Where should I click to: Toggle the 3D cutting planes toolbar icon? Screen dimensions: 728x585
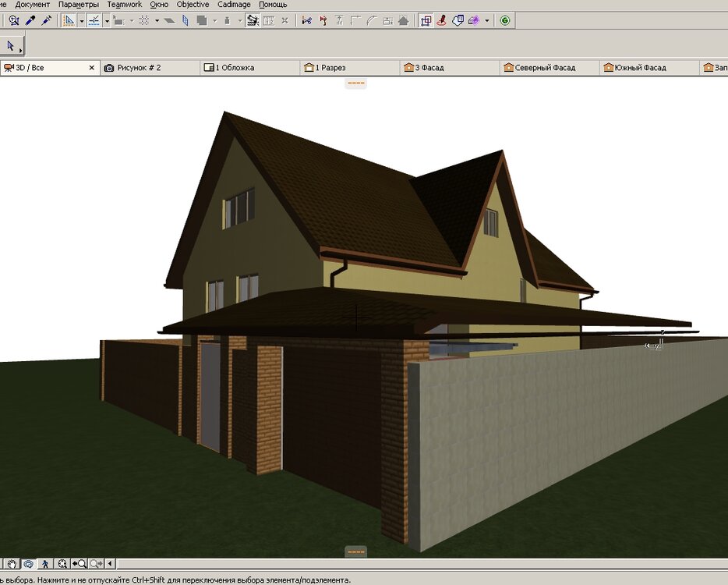426,21
